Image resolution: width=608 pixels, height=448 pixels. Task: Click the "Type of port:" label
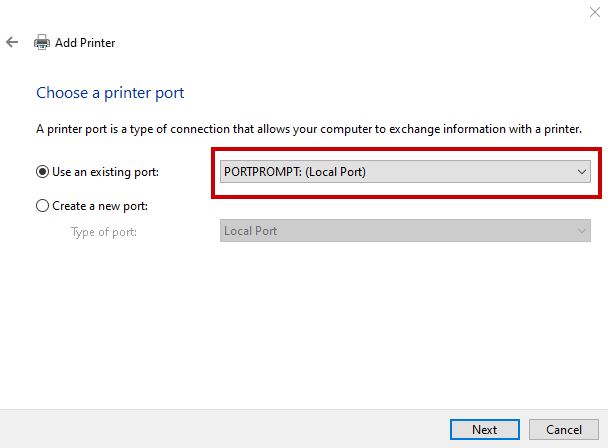(x=104, y=232)
